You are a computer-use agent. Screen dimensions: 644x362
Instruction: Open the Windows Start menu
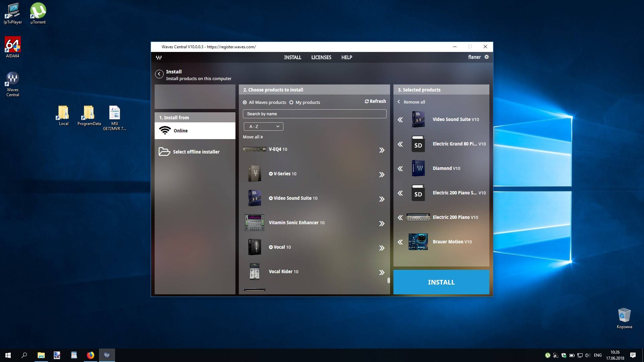coord(8,355)
